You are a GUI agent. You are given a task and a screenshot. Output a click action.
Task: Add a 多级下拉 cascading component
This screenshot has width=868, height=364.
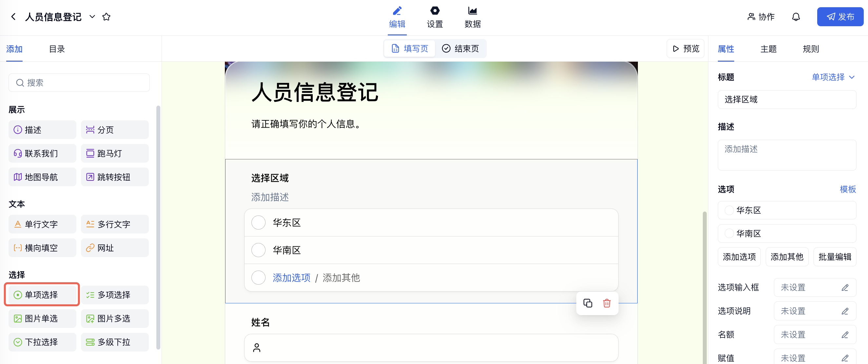coord(115,342)
